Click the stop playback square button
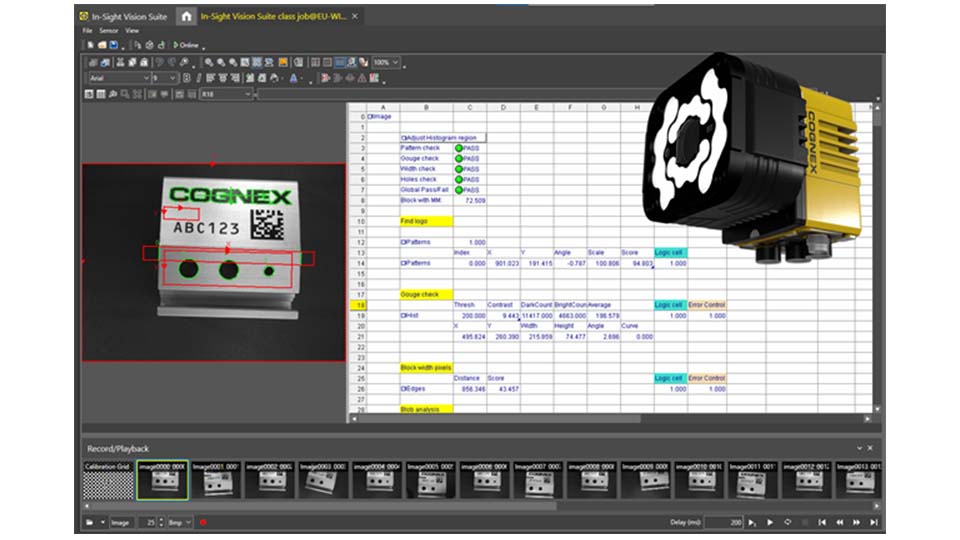The width and height of the screenshot is (960, 540). pos(804,522)
